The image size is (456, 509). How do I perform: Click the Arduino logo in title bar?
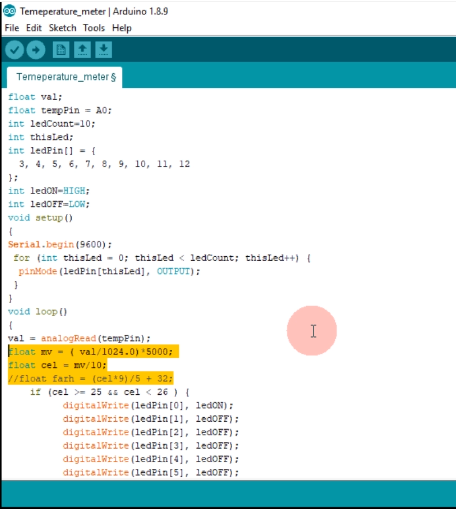(x=9, y=11)
